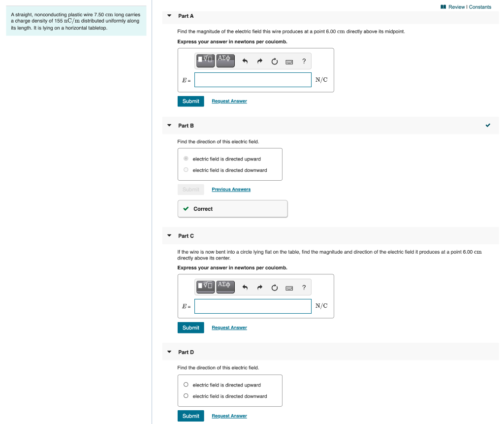
Task: Click Request Answer for Part A
Action: (x=229, y=101)
